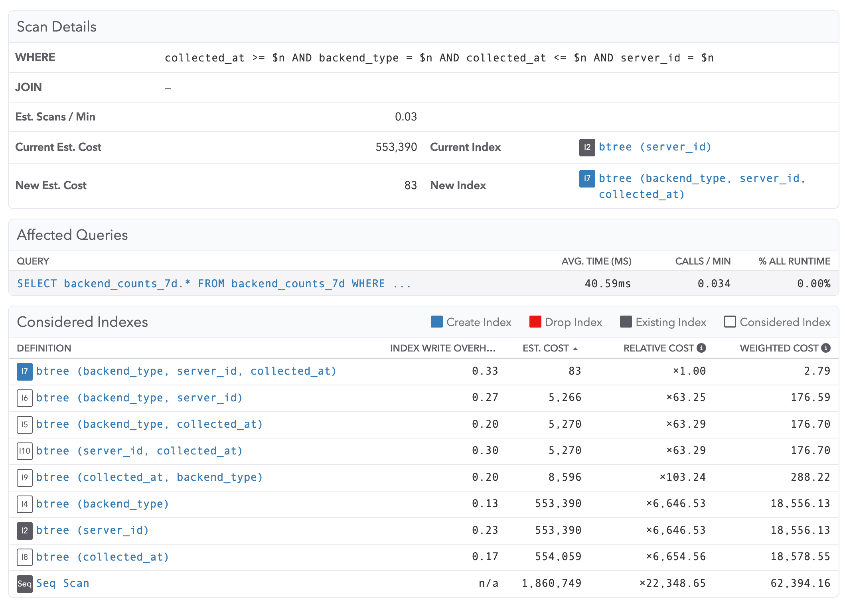Viewport: 845px width, 616px height.
Task: Click the red Drop Index legend swatch
Action: coord(535,322)
